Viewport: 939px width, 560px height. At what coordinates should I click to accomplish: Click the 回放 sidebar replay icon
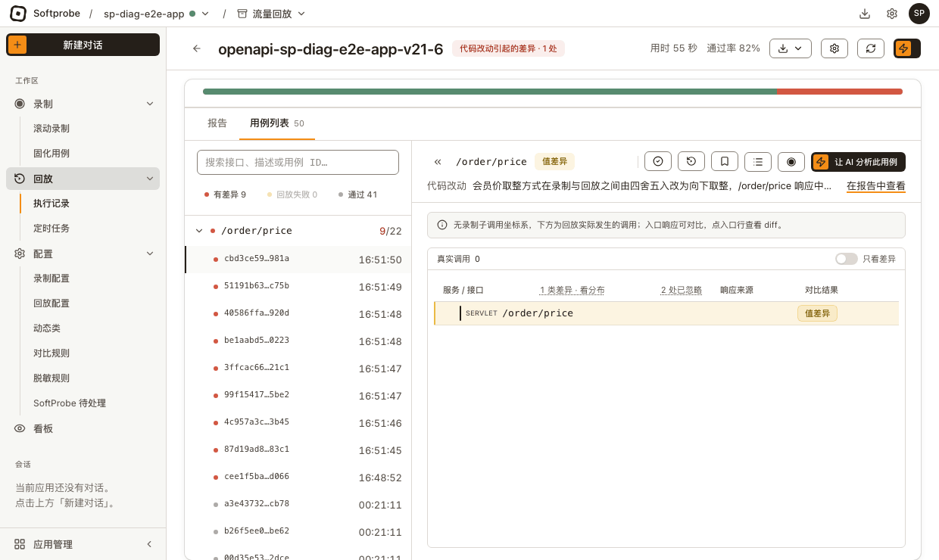pyautogui.click(x=20, y=179)
